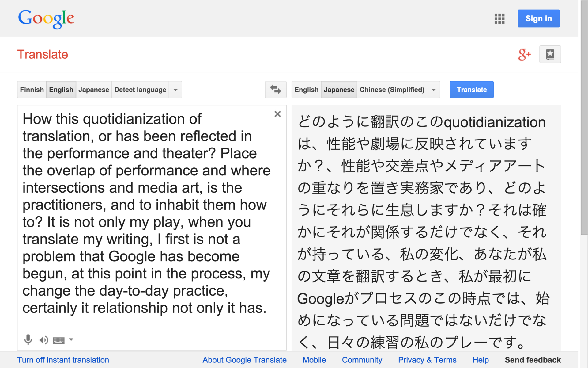Click the Google logo
Viewport: 588px width, 368px height.
click(46, 18)
